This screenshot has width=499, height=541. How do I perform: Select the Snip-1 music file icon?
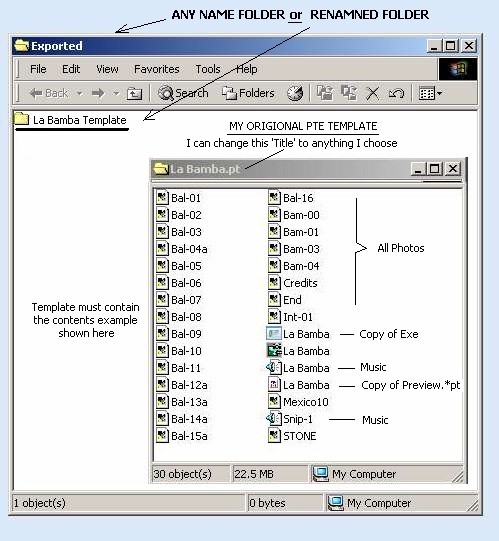[274, 419]
